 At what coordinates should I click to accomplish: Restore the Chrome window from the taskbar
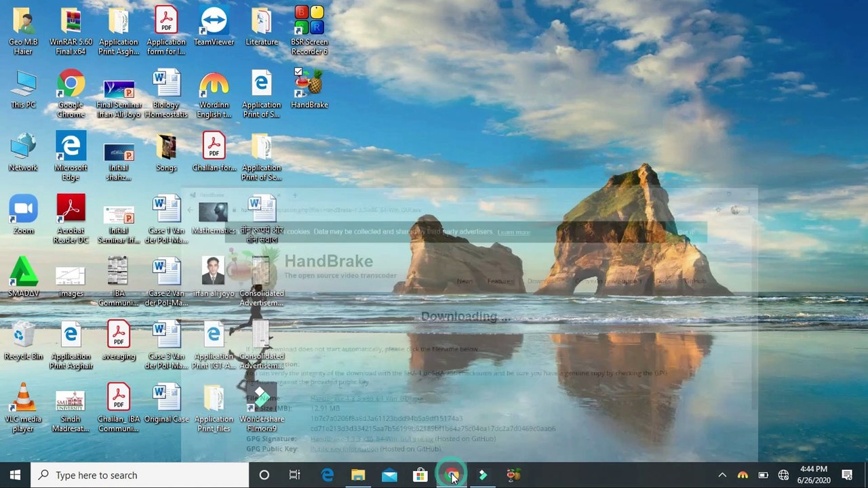click(452, 475)
